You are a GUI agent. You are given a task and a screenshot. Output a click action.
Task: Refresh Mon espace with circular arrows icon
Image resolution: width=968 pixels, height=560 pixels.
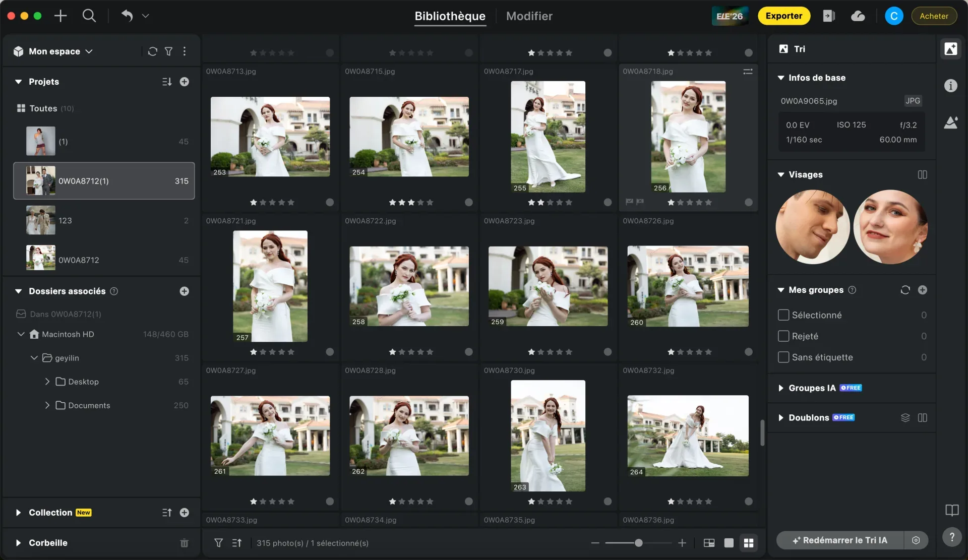point(152,51)
